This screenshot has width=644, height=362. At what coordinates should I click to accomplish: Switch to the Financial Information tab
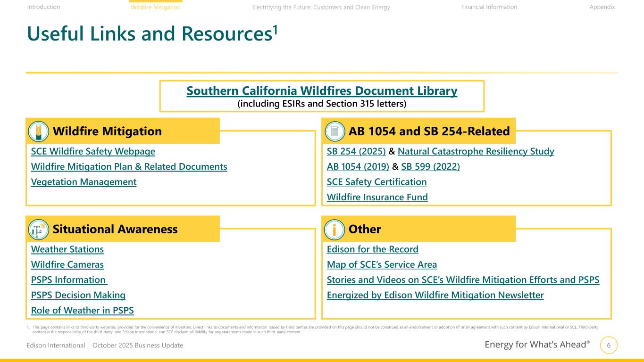[489, 7]
